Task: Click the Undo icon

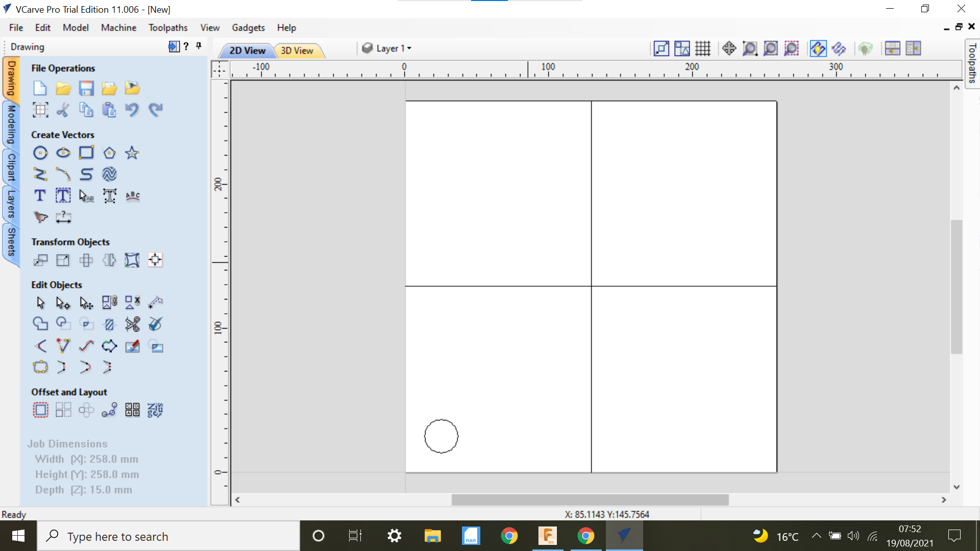Action: click(x=132, y=110)
